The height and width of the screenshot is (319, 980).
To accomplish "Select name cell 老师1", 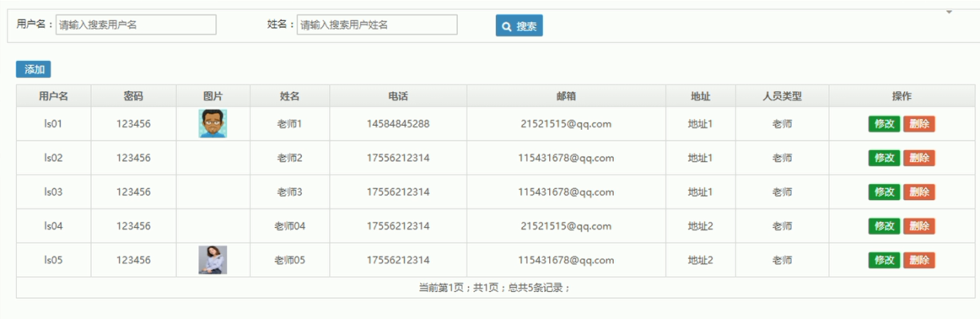I will click(290, 124).
